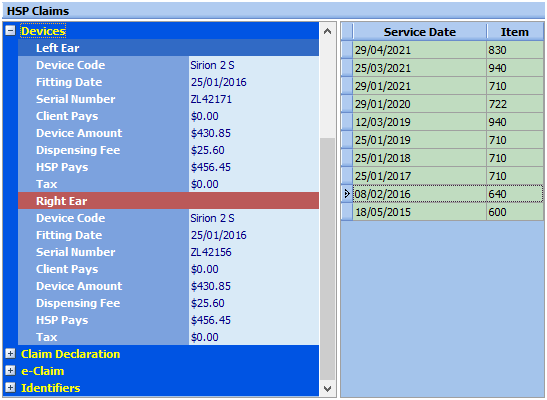Click Left Ear Device Amount value $430.85
This screenshot has width=547, height=400.
[211, 133]
